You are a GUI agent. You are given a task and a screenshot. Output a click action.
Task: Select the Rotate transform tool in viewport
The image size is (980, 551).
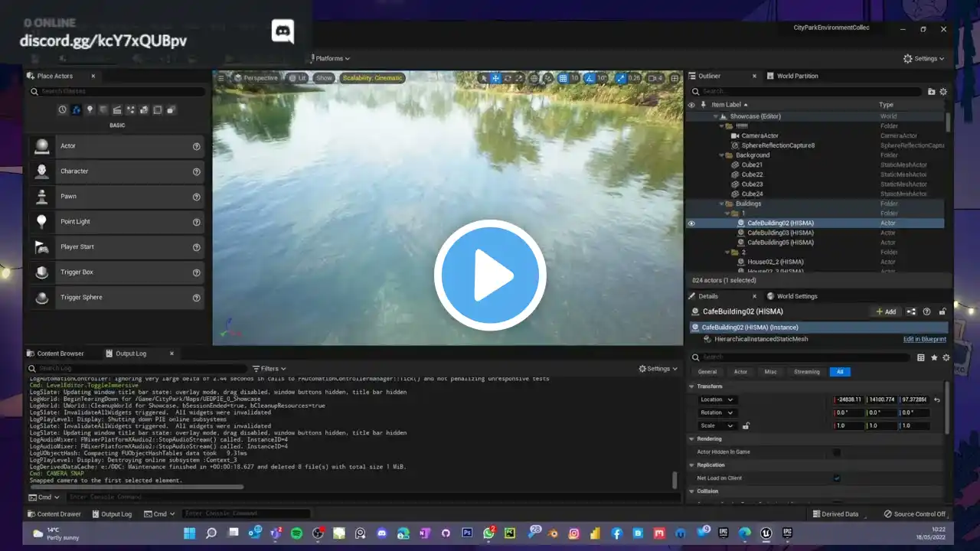coord(508,78)
